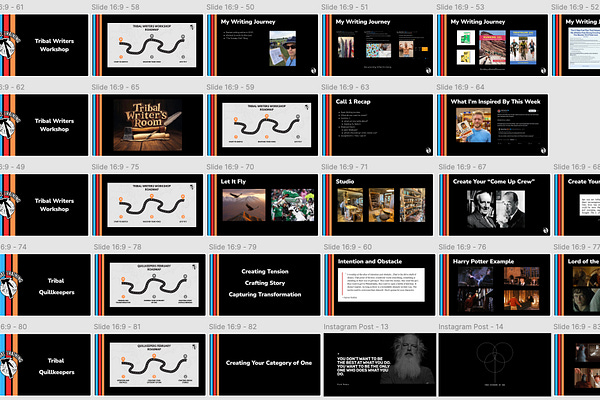Open the Harry Potter Example slide
The width and height of the screenshot is (600, 400).
pyautogui.click(x=495, y=285)
